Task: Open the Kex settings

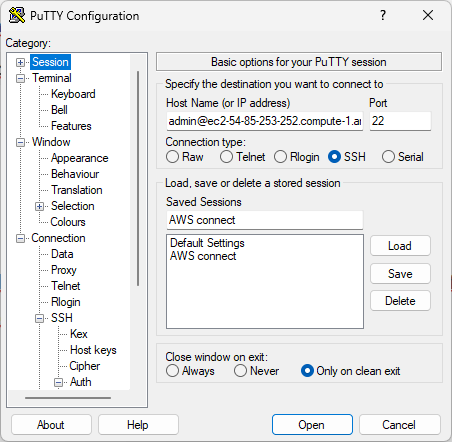Action: click(x=79, y=334)
